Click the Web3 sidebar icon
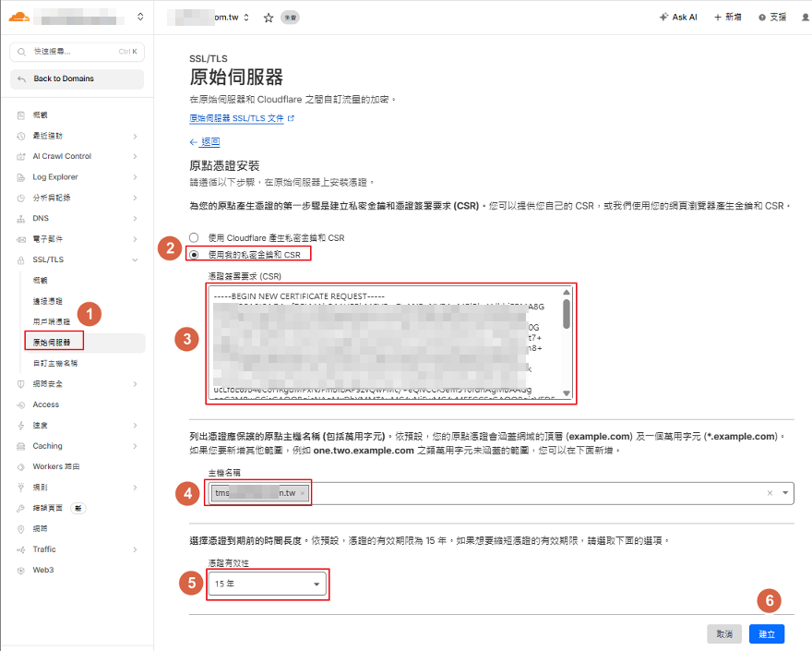 pyautogui.click(x=20, y=571)
